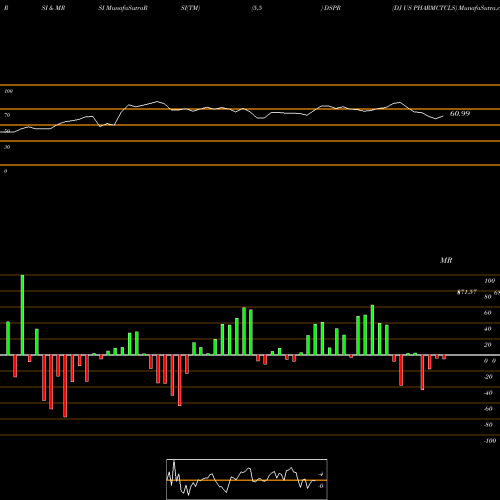This screenshot has height=500, width=500.
Task: Click the 100 label on the right MR axis
Action: pyautogui.click(x=489, y=281)
